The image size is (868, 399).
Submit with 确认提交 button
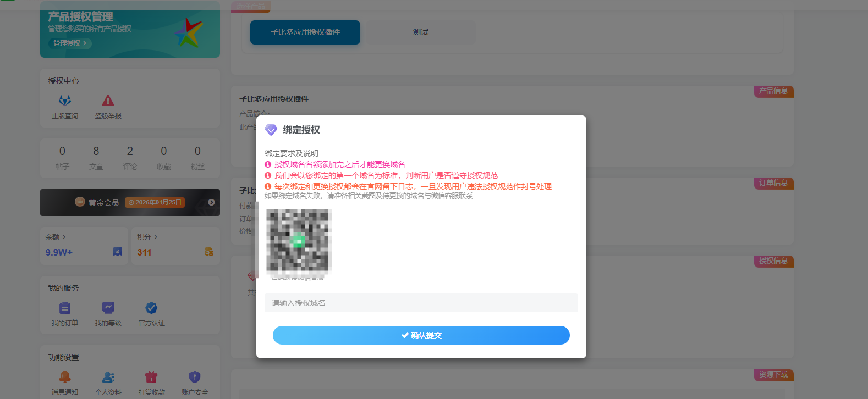tap(421, 335)
